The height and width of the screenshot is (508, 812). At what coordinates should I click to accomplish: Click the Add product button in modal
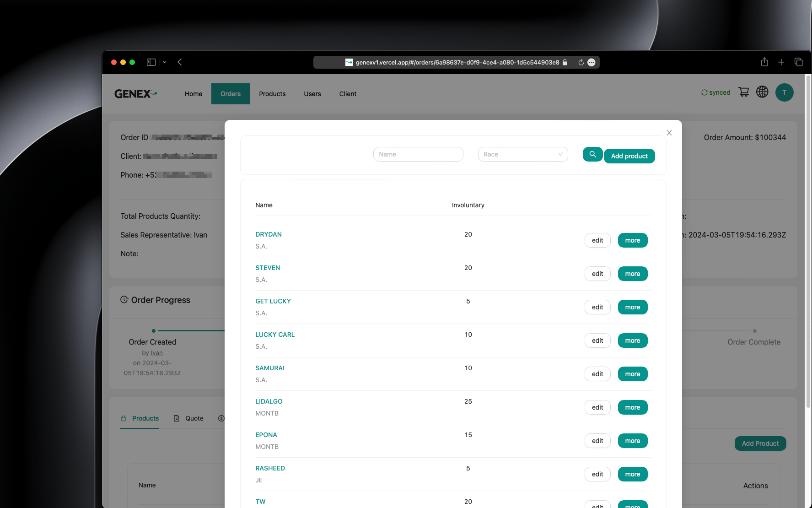629,156
